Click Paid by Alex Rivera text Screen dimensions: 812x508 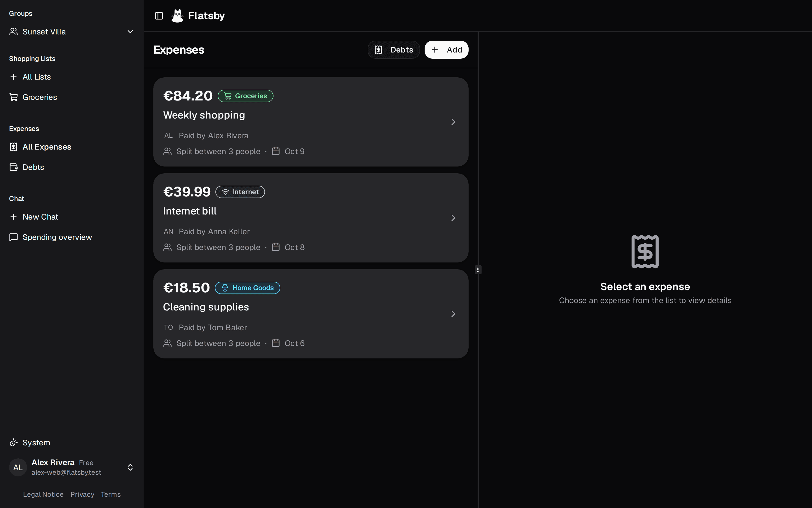(214, 135)
